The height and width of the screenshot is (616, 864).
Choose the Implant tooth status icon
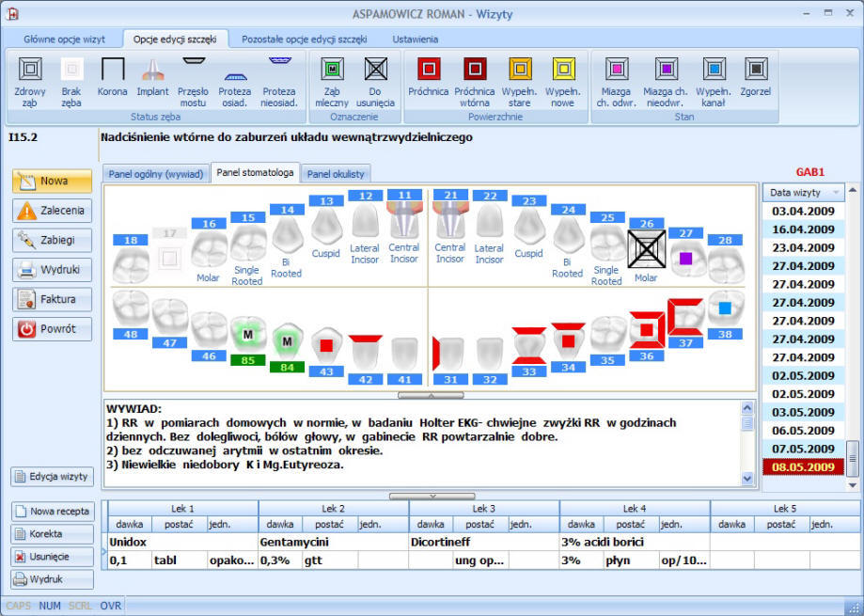152,70
